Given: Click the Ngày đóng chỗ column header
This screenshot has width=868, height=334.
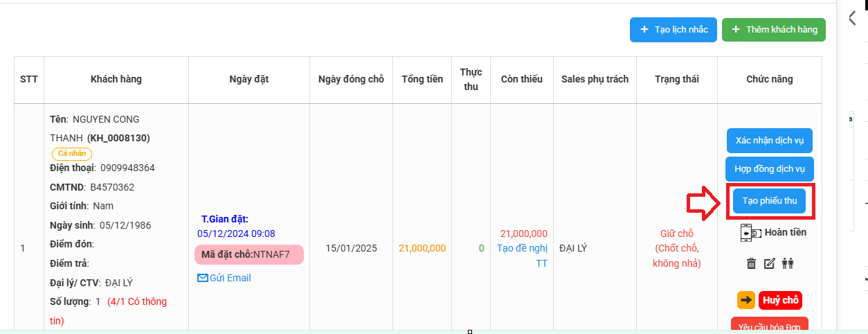Looking at the screenshot, I should 351,79.
